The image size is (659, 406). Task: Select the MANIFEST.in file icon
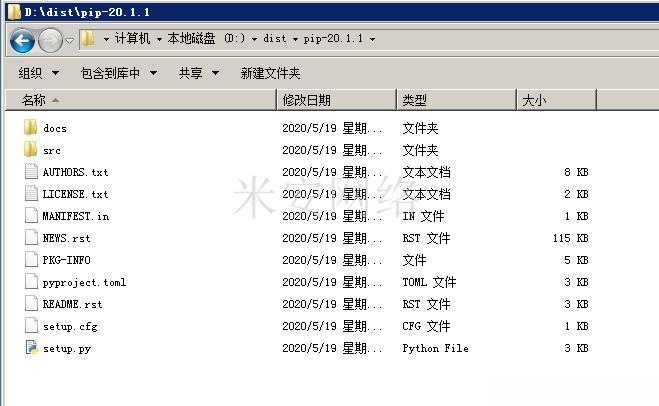[x=31, y=215]
